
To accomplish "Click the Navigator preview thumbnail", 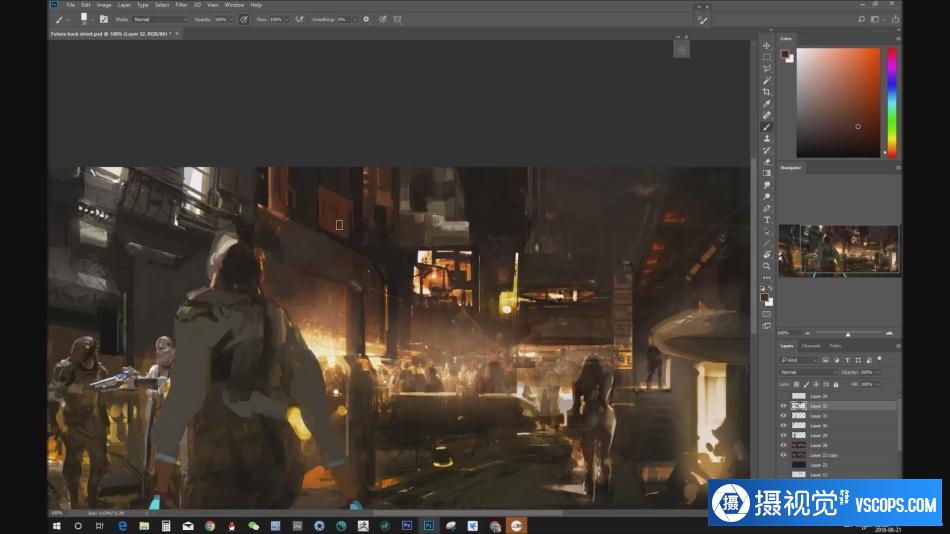I will pos(839,250).
